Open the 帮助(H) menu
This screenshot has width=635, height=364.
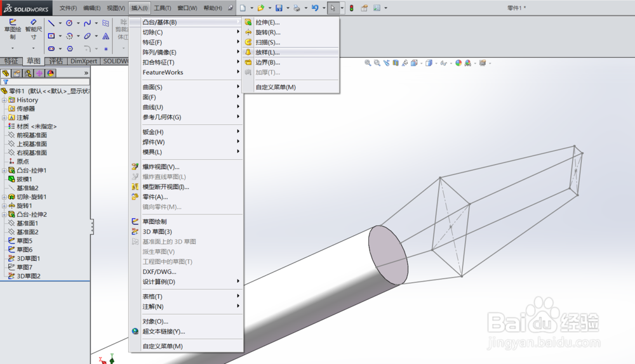[x=213, y=8]
